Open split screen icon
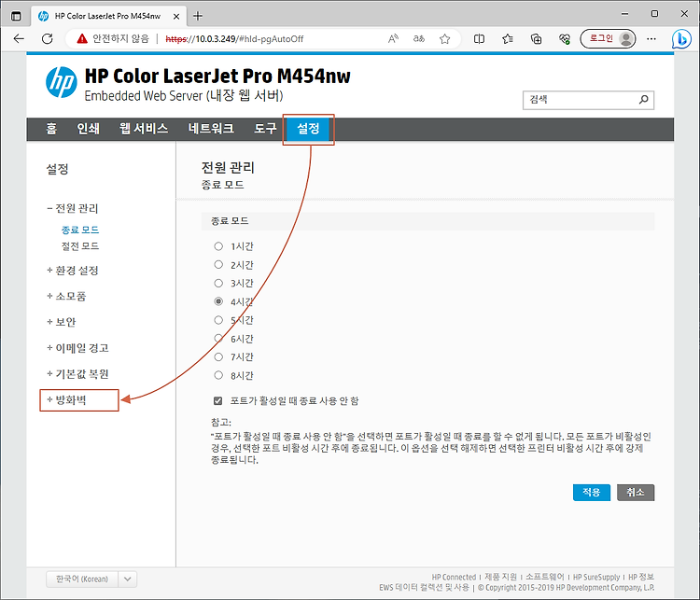Viewport: 700px width, 600px height. (479, 39)
